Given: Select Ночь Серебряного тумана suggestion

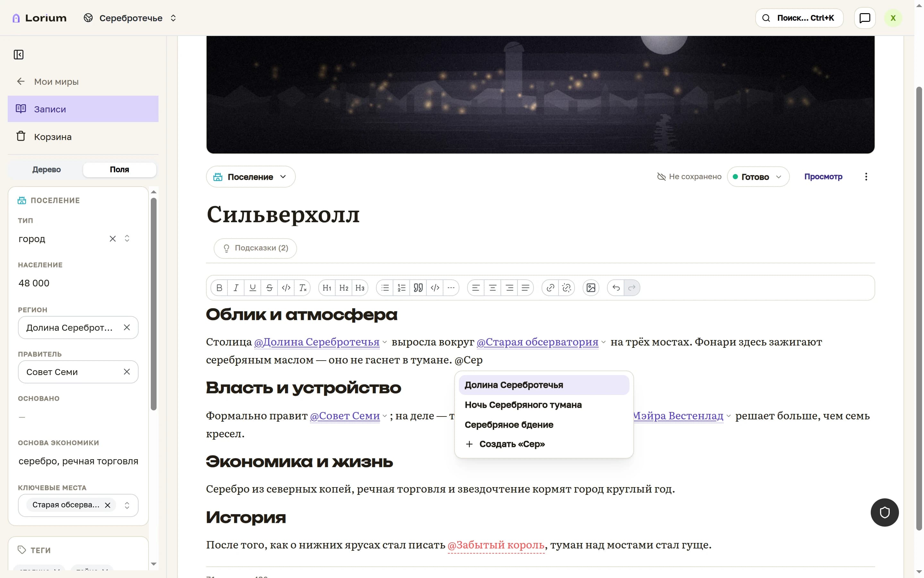Looking at the screenshot, I should point(544,405).
